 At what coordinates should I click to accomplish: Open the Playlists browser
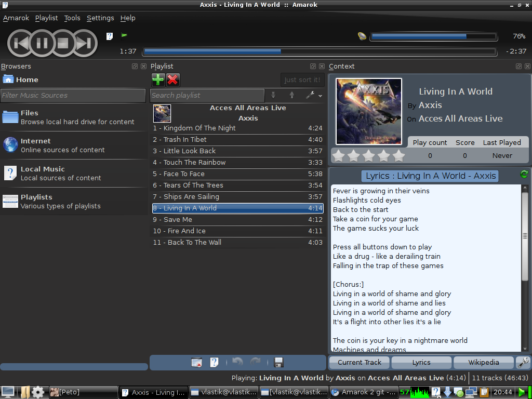click(74, 202)
